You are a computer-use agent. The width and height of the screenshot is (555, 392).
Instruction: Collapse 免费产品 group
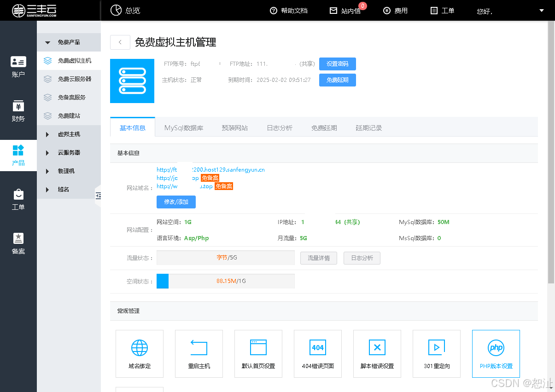coord(69,42)
